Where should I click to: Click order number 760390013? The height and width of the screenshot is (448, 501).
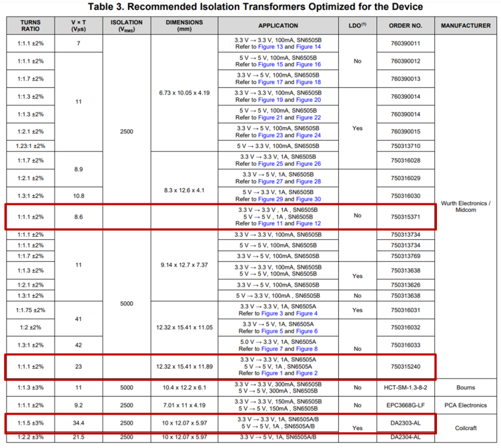406,79
